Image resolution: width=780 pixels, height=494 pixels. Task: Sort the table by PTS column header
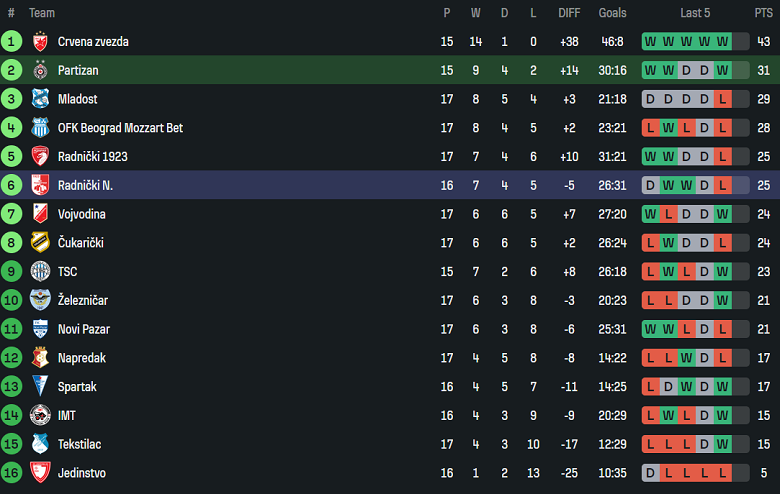(763, 13)
